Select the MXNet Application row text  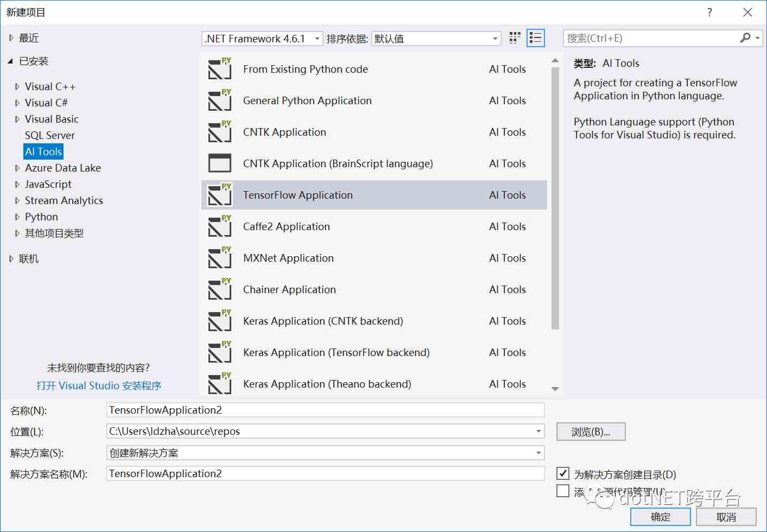click(x=288, y=258)
